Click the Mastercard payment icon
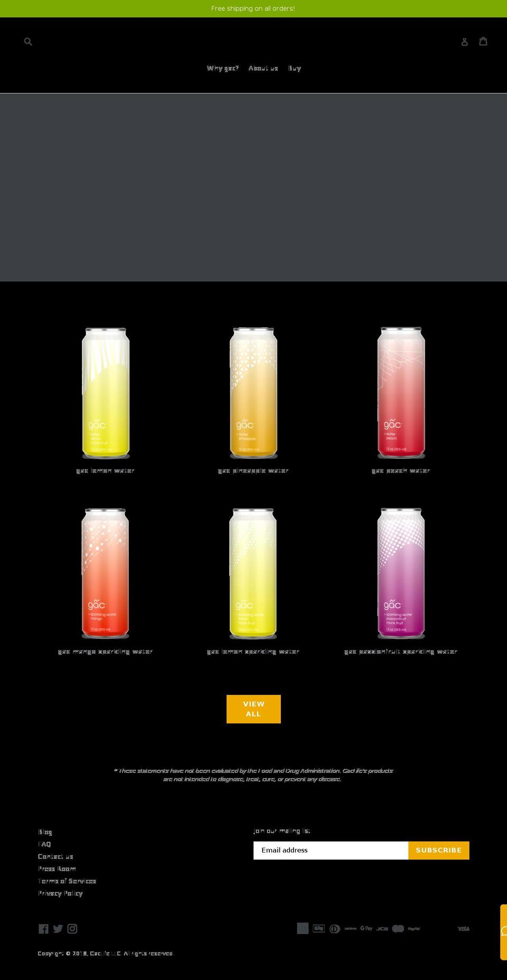The image size is (507, 980). pyautogui.click(x=398, y=928)
